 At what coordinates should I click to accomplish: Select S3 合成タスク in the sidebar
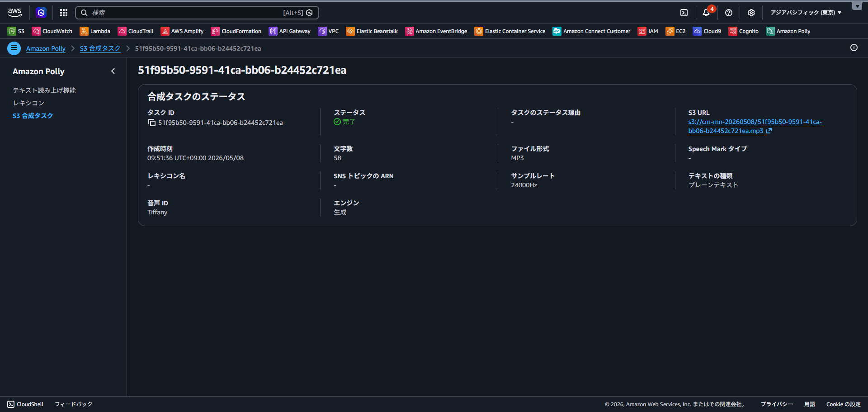33,116
